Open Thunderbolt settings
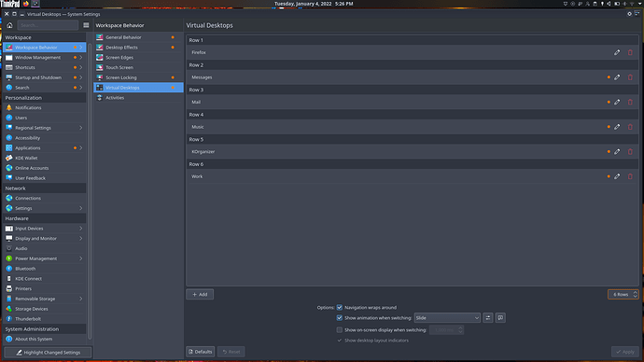The width and height of the screenshot is (644, 362). [x=45, y=319]
